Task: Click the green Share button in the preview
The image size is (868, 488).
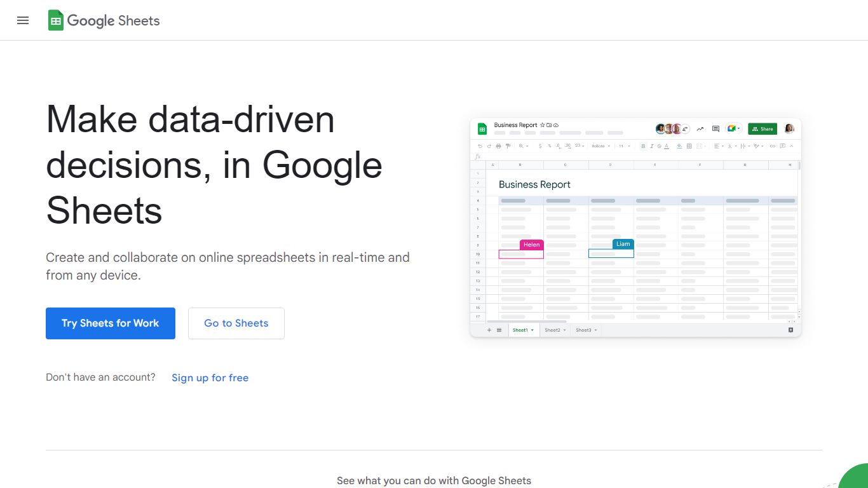Action: point(763,129)
